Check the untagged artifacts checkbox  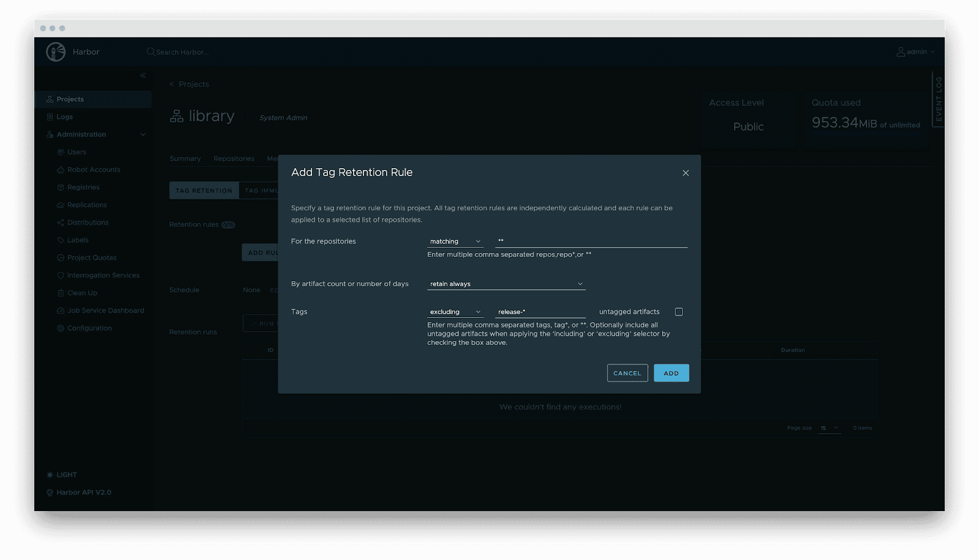pyautogui.click(x=678, y=311)
